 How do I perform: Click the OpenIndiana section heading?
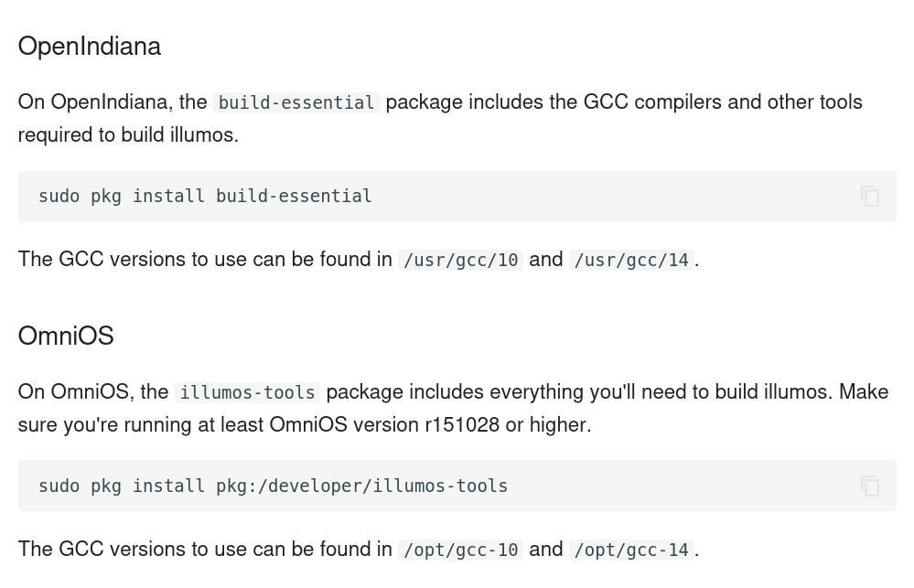point(90,47)
